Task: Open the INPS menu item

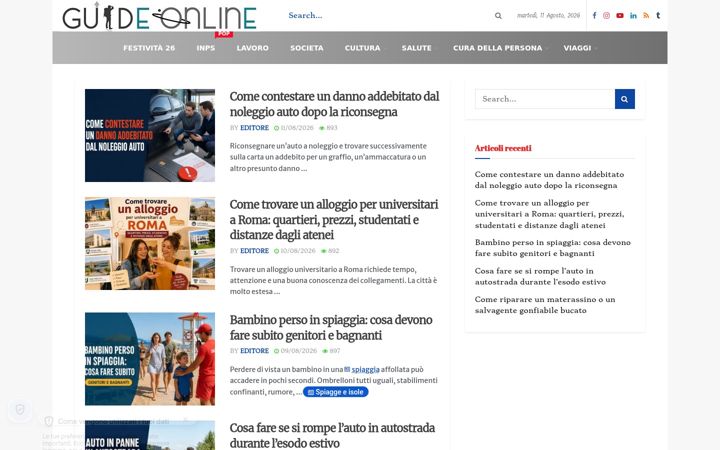Action: [x=206, y=48]
